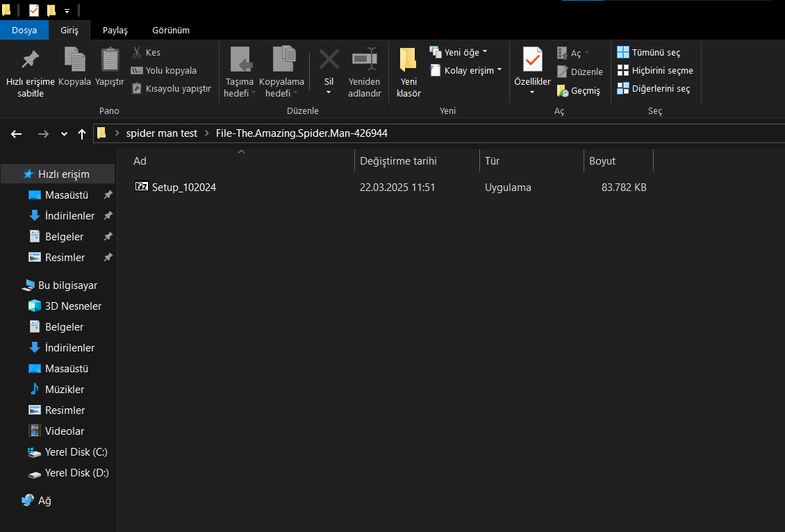The width and height of the screenshot is (785, 532).
Task: Open Müzikler folder
Action: point(65,390)
